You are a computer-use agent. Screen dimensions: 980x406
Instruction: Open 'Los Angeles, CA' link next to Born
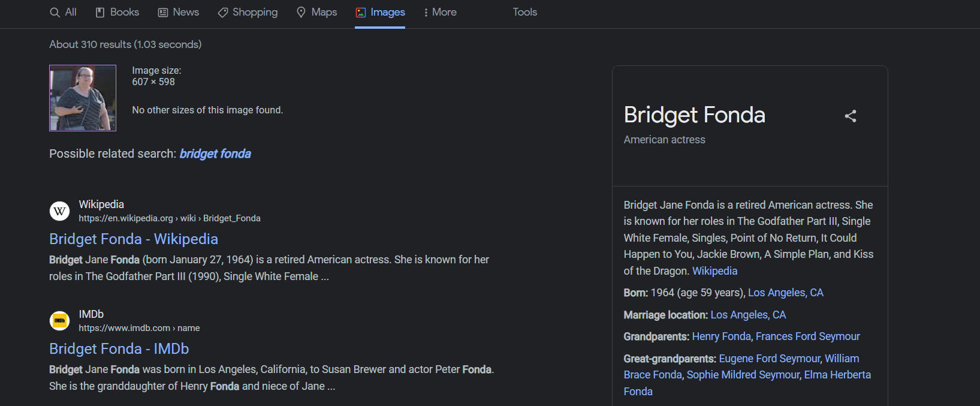click(x=786, y=293)
